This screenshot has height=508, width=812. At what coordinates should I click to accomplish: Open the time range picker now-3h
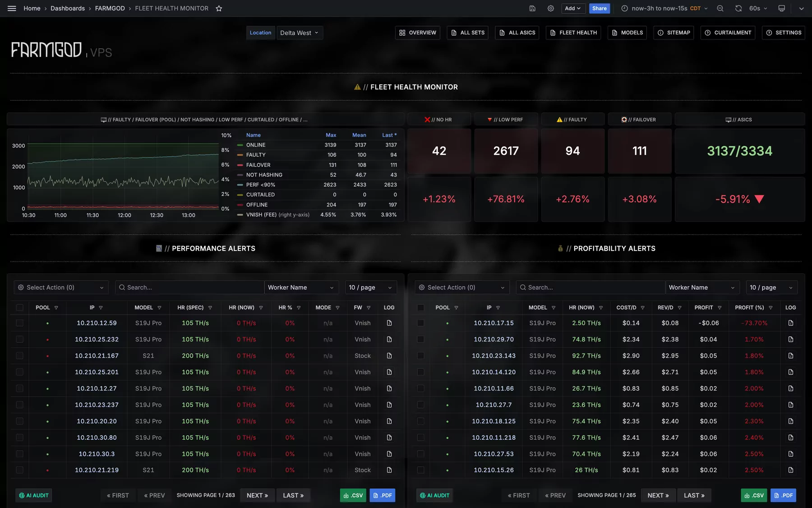(664, 8)
